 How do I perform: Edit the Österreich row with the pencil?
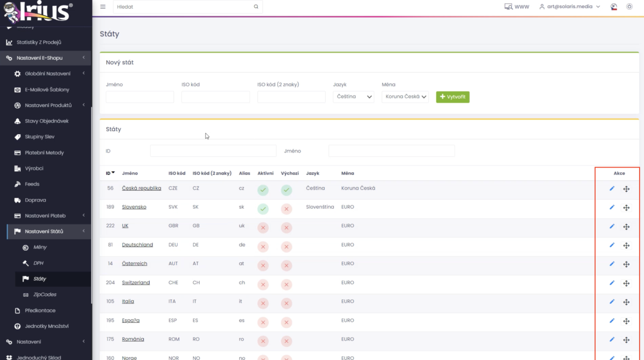612,264
